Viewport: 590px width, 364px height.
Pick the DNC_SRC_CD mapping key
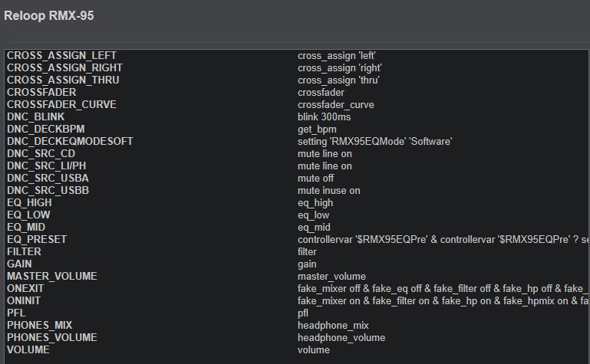click(41, 153)
